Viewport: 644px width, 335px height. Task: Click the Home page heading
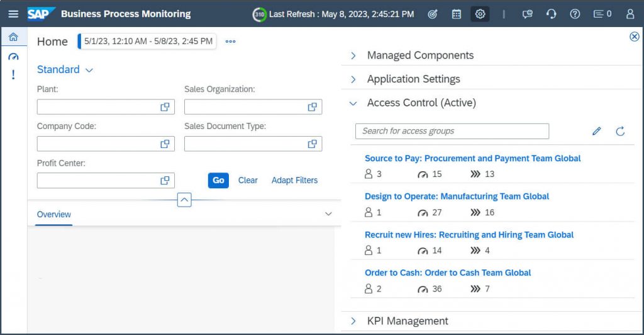tap(52, 42)
